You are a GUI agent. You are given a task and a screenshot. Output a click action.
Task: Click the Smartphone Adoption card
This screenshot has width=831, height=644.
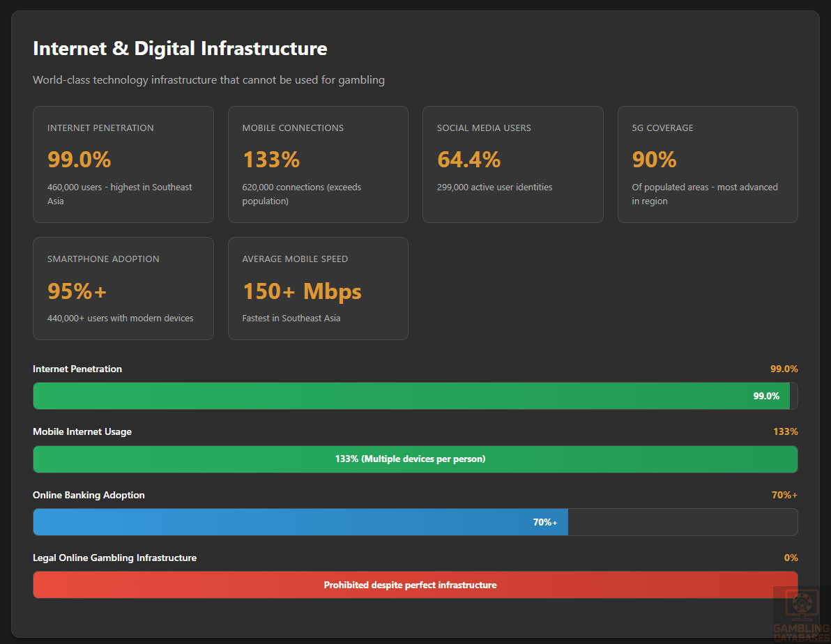click(123, 289)
